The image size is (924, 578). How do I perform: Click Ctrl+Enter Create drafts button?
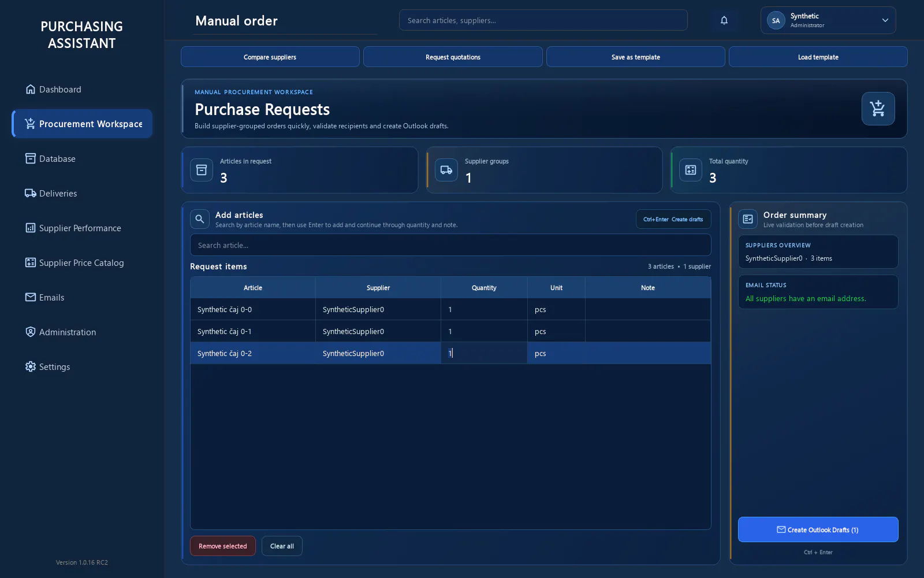(673, 219)
